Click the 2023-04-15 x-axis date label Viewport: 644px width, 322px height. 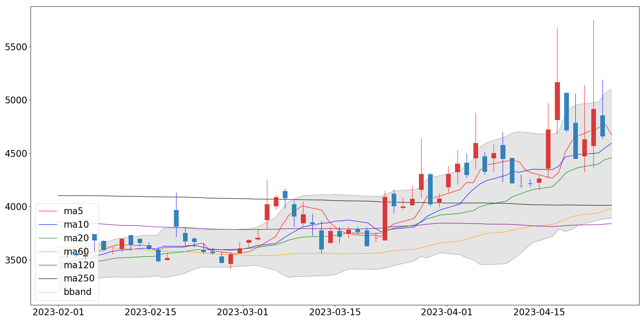539,312
